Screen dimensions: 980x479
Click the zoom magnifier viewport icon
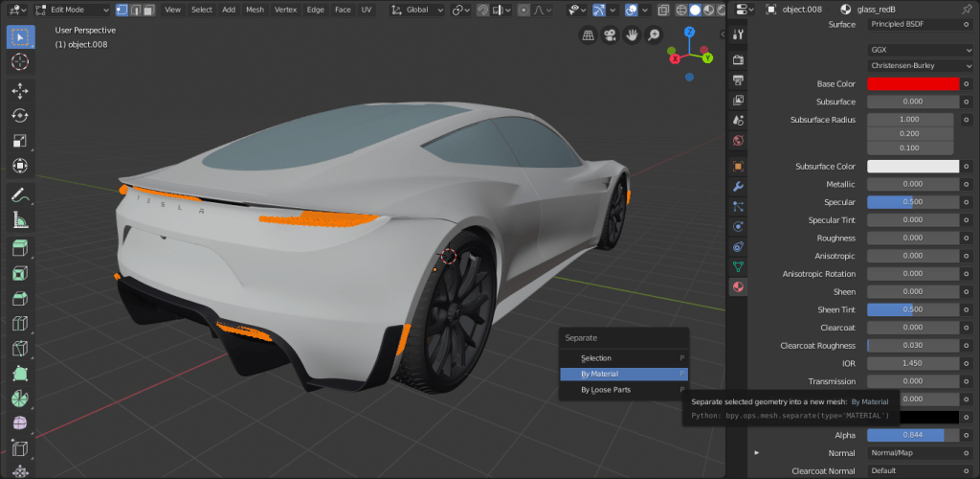[x=654, y=35]
